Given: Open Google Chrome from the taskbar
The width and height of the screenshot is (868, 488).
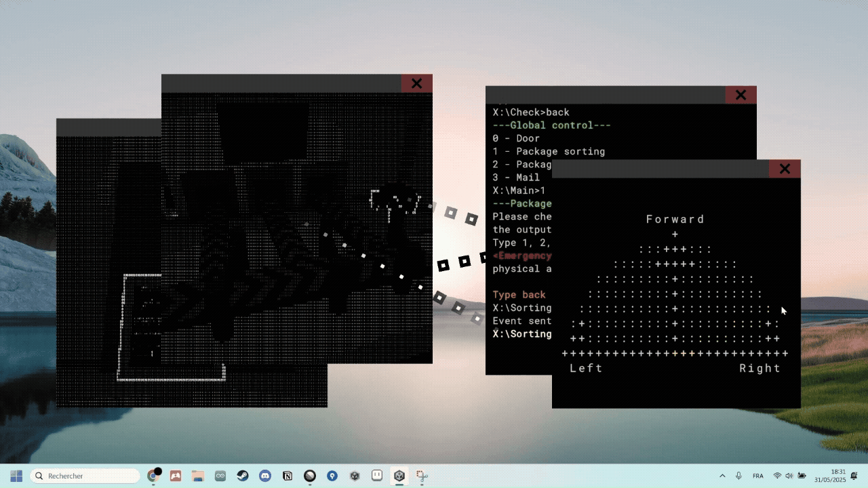Looking at the screenshot, I should (153, 476).
